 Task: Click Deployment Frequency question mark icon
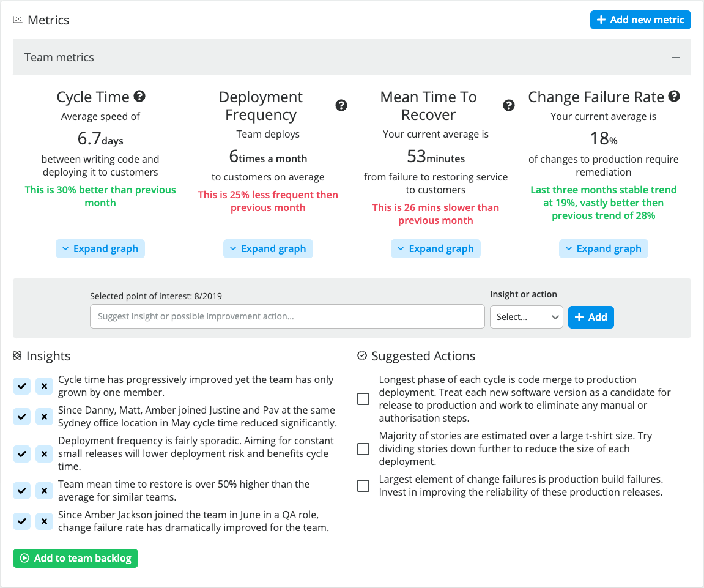pyautogui.click(x=341, y=105)
